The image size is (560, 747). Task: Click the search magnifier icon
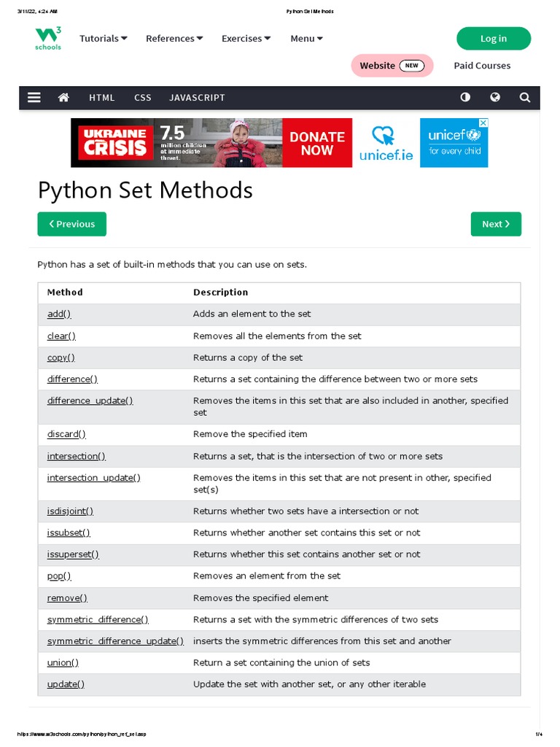[x=525, y=98]
